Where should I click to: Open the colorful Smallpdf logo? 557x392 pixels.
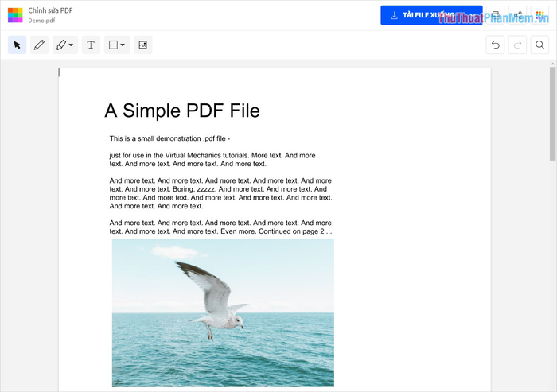[x=15, y=15]
